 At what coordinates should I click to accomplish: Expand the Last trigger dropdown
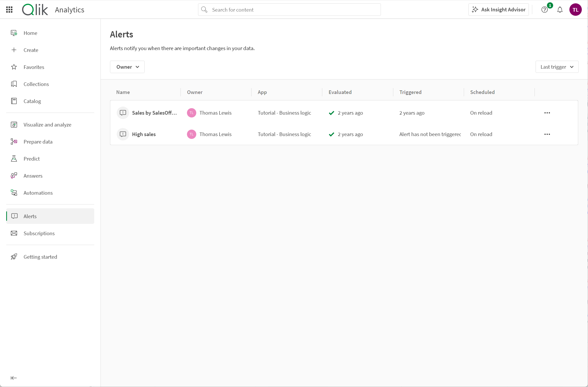tap(557, 67)
